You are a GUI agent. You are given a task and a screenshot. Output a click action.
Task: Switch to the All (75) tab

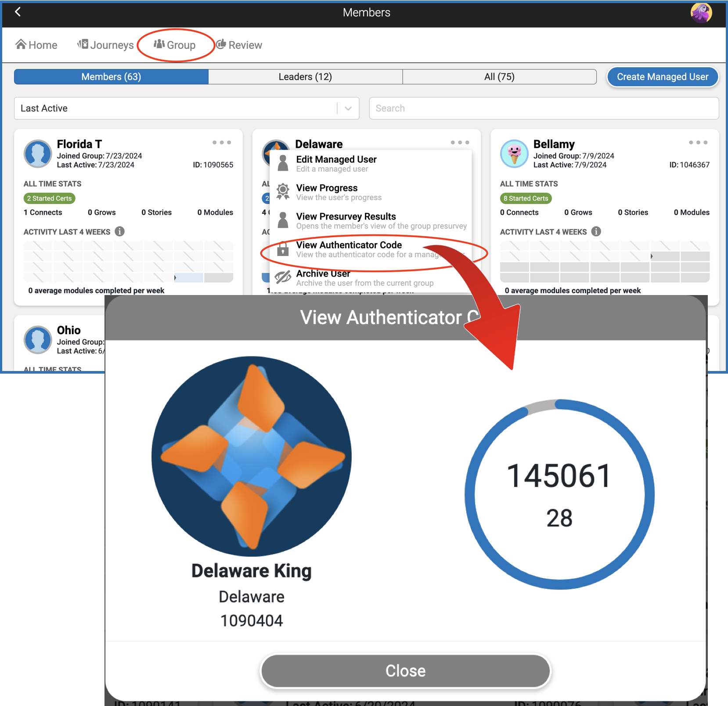[499, 77]
